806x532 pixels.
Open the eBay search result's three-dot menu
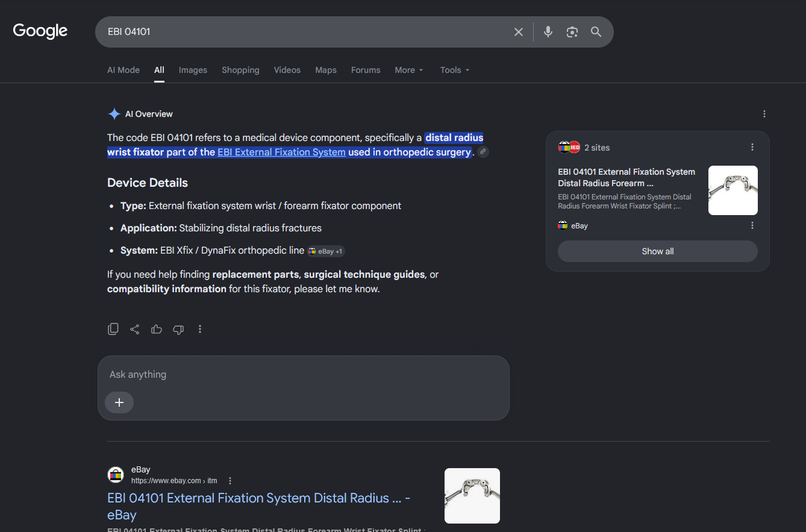[x=230, y=481]
